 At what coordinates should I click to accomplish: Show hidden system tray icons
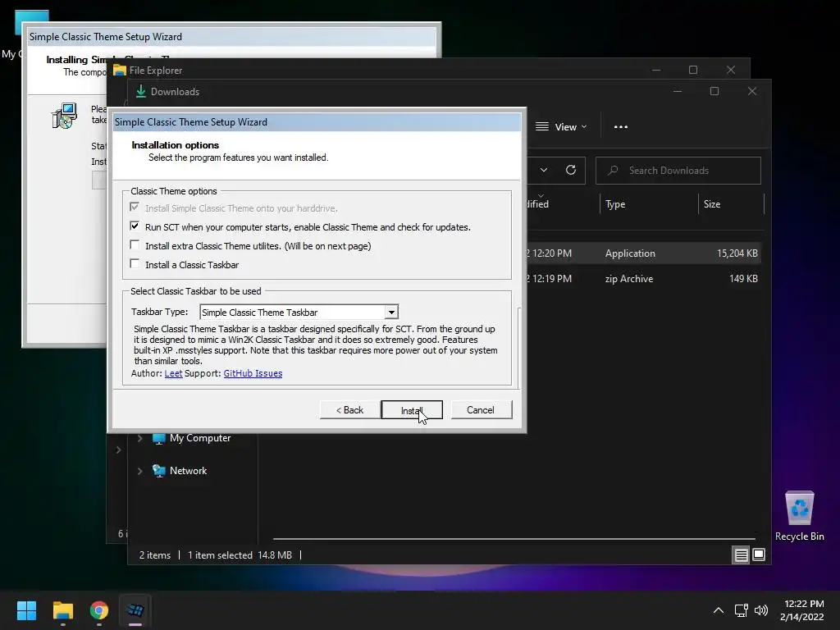point(719,610)
